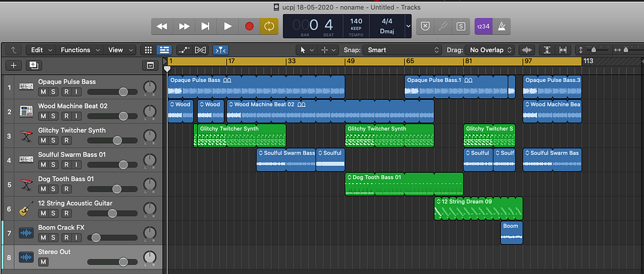
Task: Solo the Glitchy Twitcher Synth track
Action: coord(54,141)
